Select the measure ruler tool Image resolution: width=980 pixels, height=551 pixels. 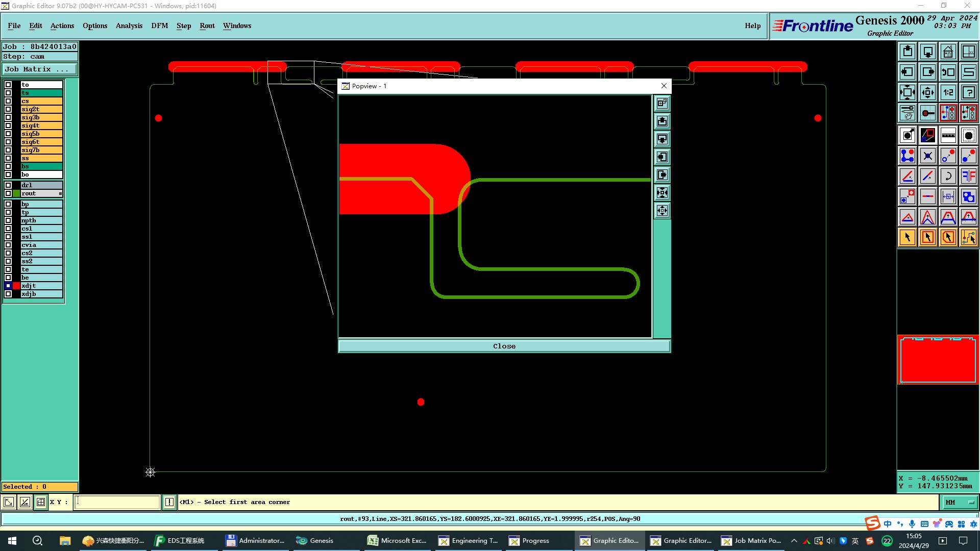tap(948, 135)
